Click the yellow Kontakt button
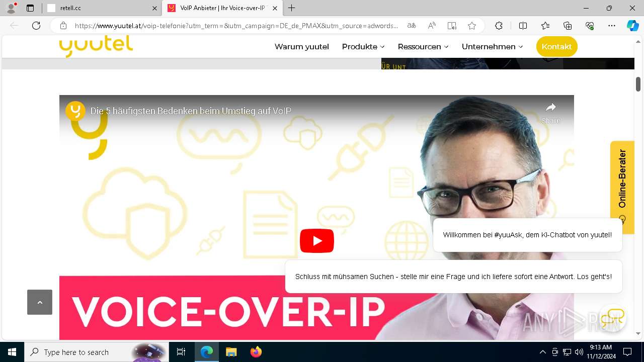The height and width of the screenshot is (362, 644). (x=557, y=47)
